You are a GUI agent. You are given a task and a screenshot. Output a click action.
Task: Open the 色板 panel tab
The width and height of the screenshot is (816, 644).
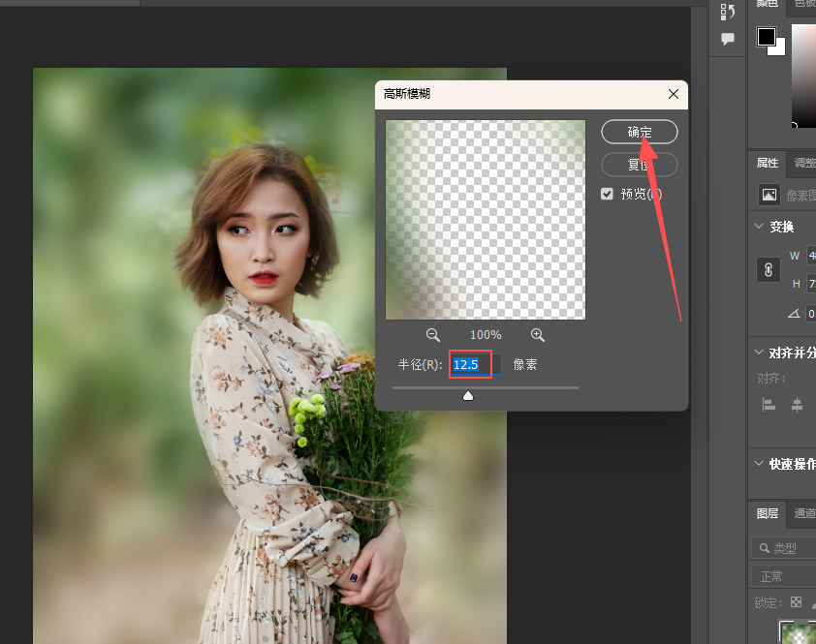804,4
